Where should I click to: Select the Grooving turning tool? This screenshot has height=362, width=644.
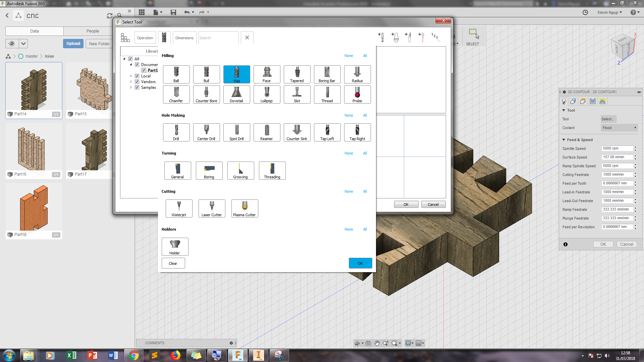(x=240, y=171)
